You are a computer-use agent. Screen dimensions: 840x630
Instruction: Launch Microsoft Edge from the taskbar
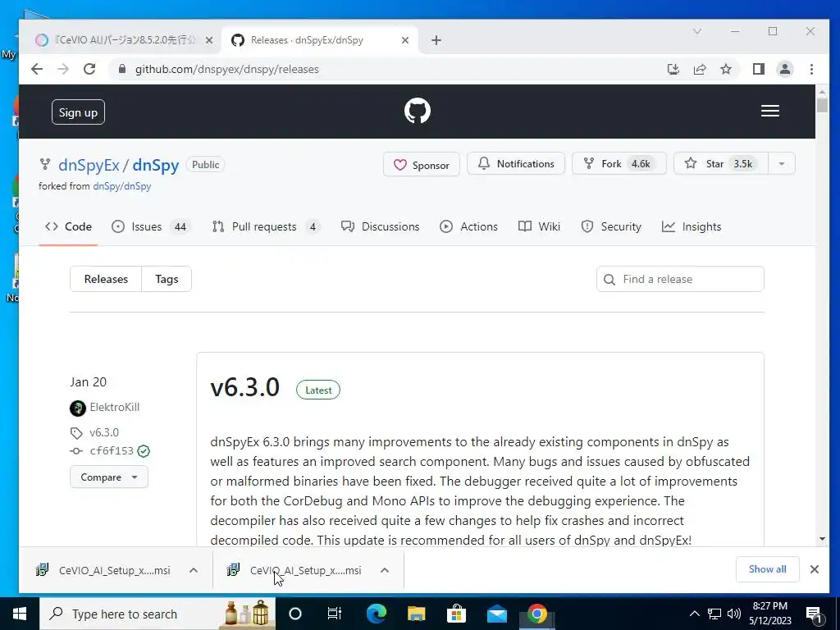tap(376, 614)
